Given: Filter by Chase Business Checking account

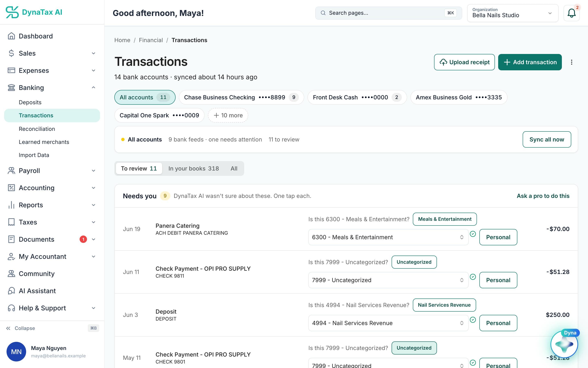Looking at the screenshot, I should click(241, 97).
